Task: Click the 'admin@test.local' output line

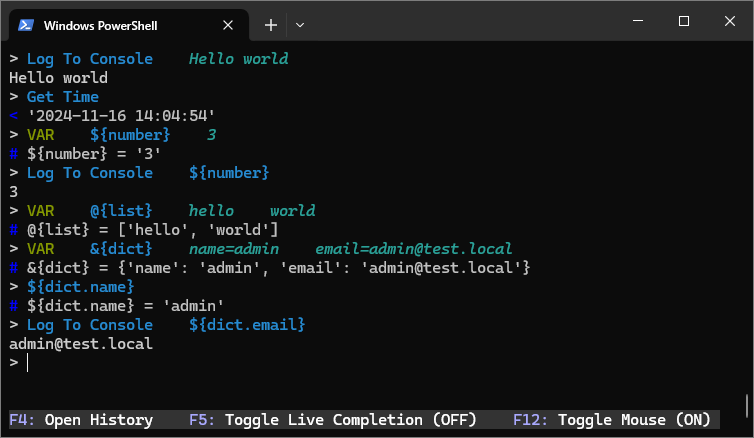Action: 81,344
